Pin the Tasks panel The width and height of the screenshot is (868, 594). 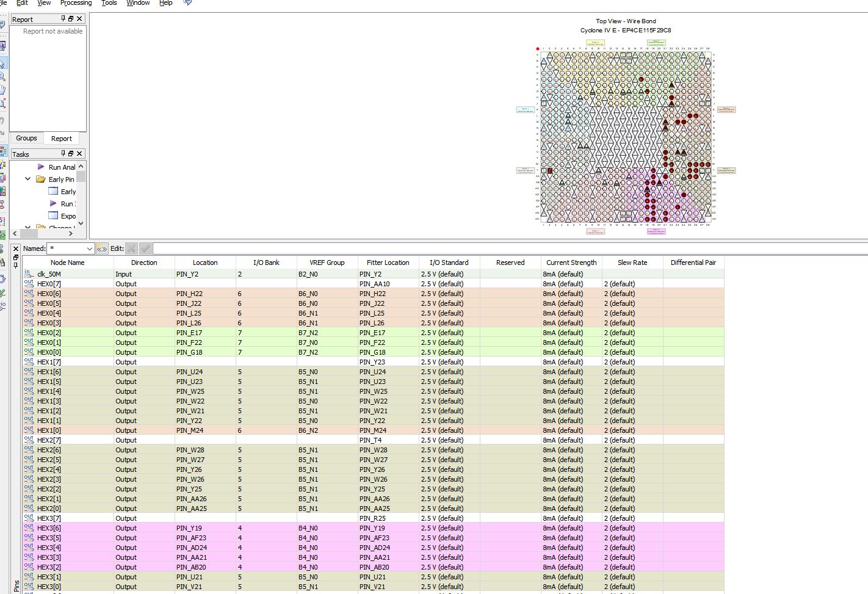(x=63, y=154)
